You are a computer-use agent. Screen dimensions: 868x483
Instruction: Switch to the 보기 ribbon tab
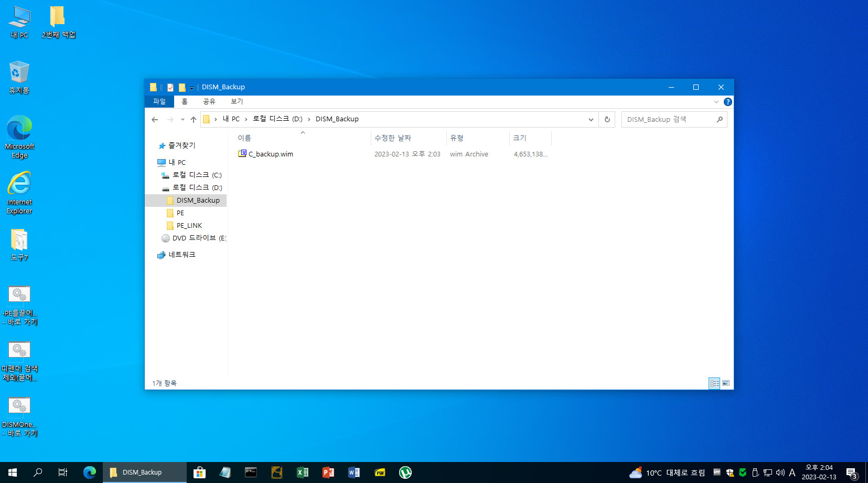pos(237,101)
